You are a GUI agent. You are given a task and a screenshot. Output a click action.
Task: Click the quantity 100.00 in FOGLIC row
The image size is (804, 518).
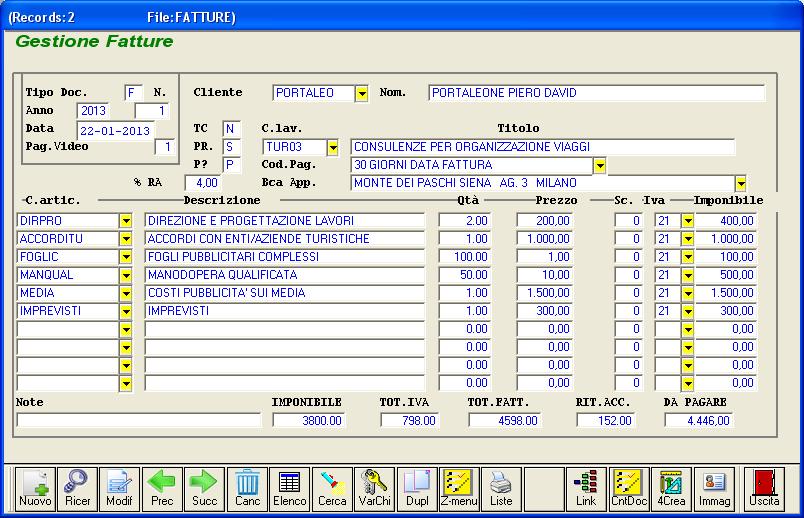pos(465,257)
